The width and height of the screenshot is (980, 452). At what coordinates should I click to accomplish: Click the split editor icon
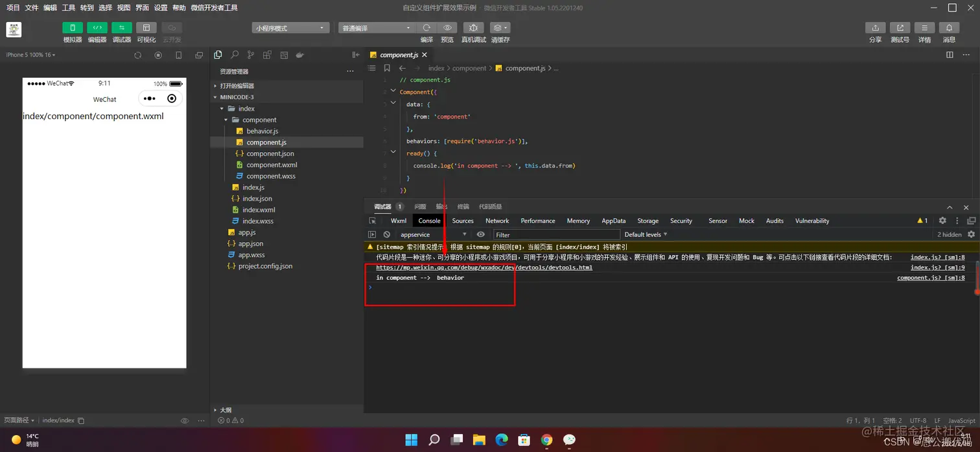tap(950, 55)
